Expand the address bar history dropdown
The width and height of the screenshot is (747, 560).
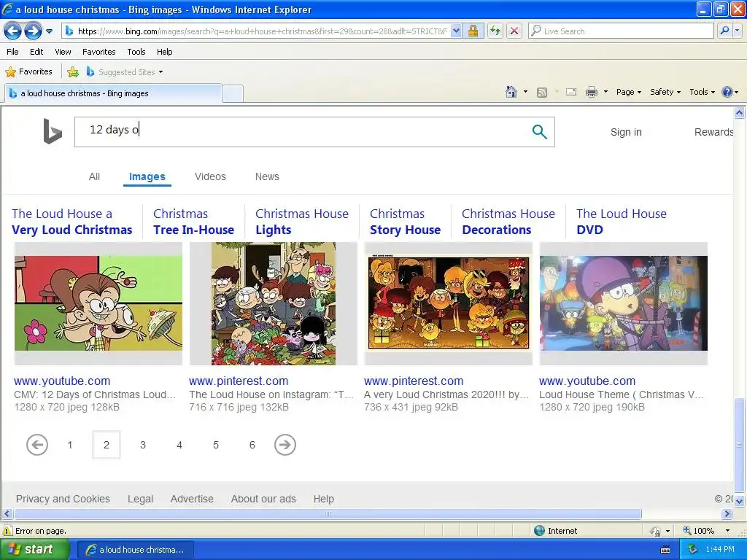(456, 31)
